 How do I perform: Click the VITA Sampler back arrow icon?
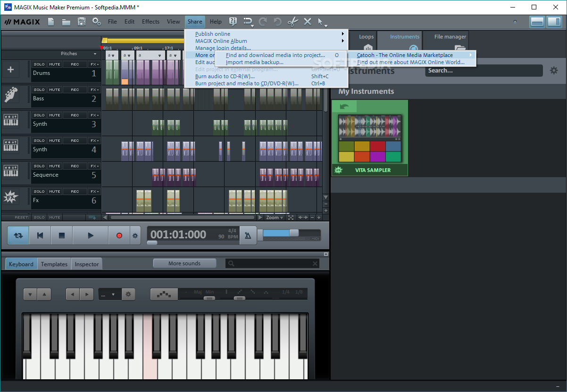[x=344, y=106]
